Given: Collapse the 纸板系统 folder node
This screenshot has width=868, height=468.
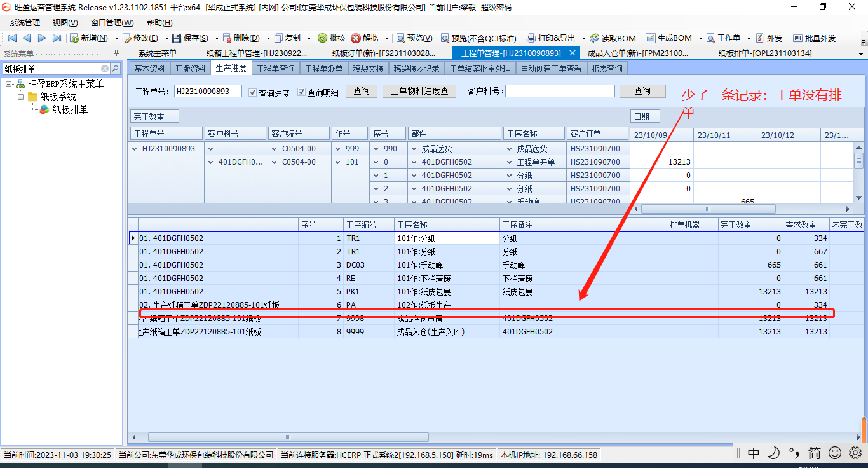Looking at the screenshot, I should [x=21, y=97].
